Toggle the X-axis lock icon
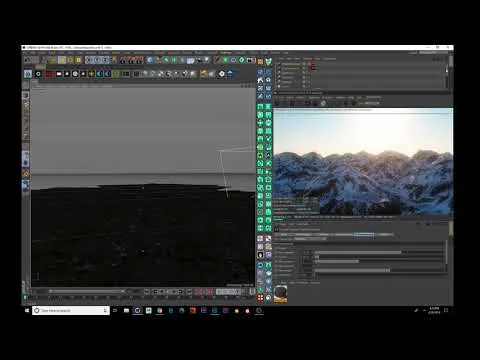480x360 pixels. coord(89,60)
